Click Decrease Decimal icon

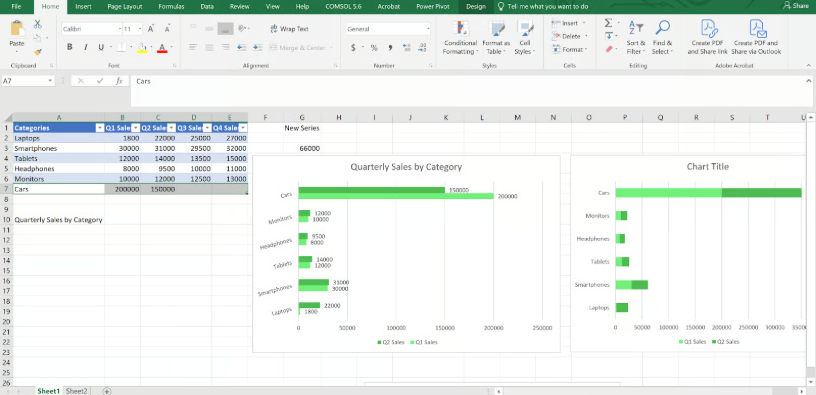423,48
